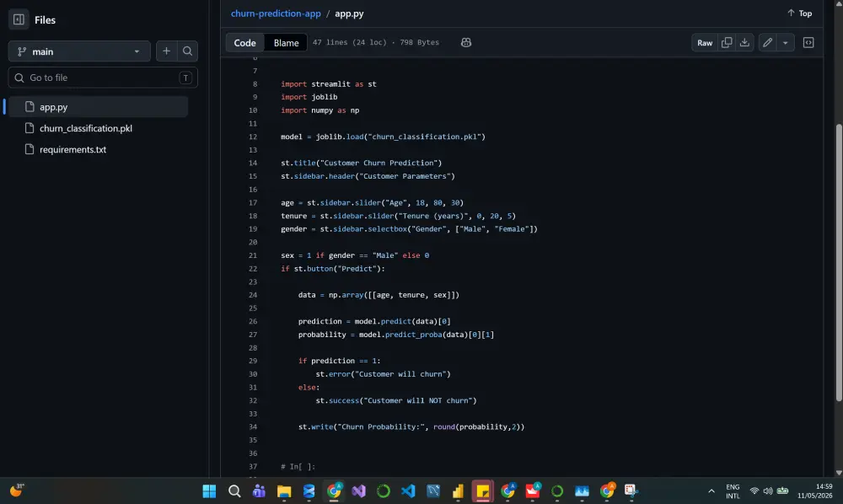
Task: Click the st.sidebar.header Customer Parameters line
Action: click(368, 176)
